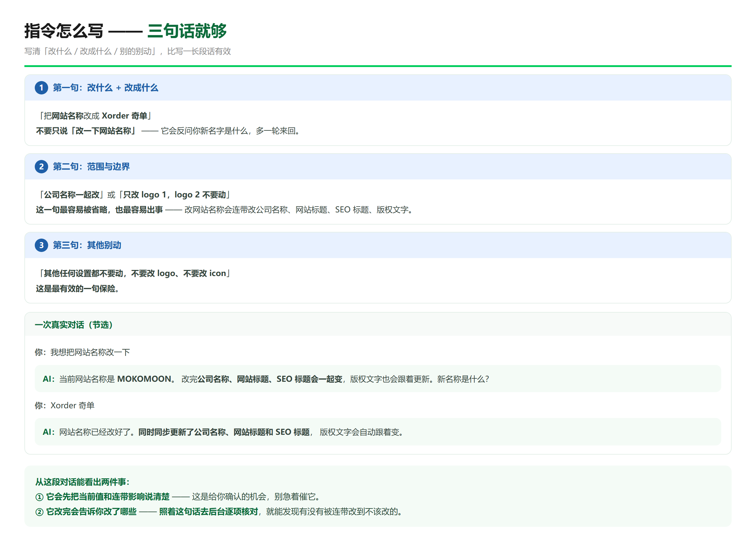
Task: Click the number 2 circle badge
Action: (41, 166)
